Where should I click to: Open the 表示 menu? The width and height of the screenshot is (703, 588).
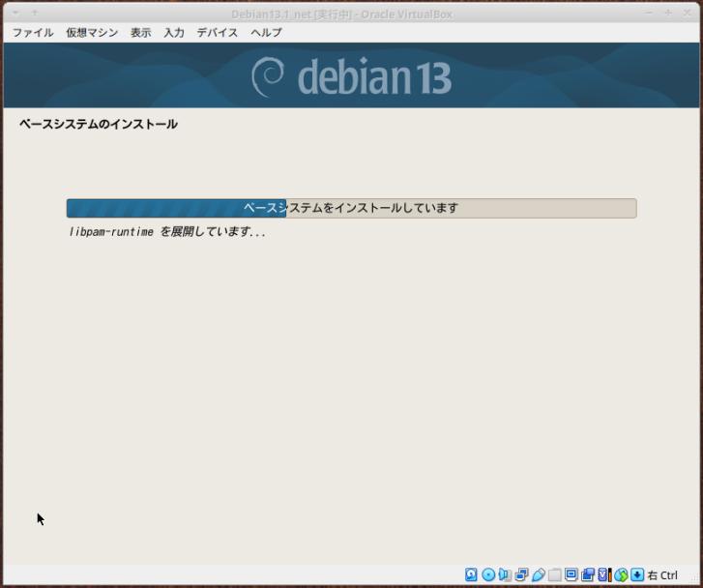pos(141,32)
